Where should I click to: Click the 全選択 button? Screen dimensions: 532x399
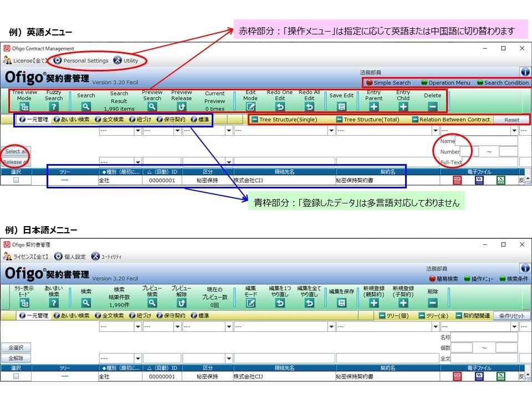[x=16, y=347]
